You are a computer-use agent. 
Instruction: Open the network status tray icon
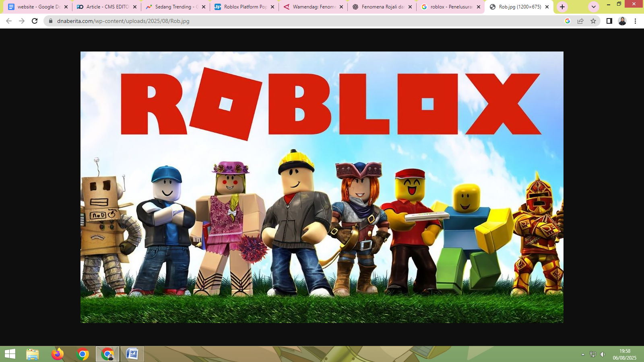(x=593, y=354)
